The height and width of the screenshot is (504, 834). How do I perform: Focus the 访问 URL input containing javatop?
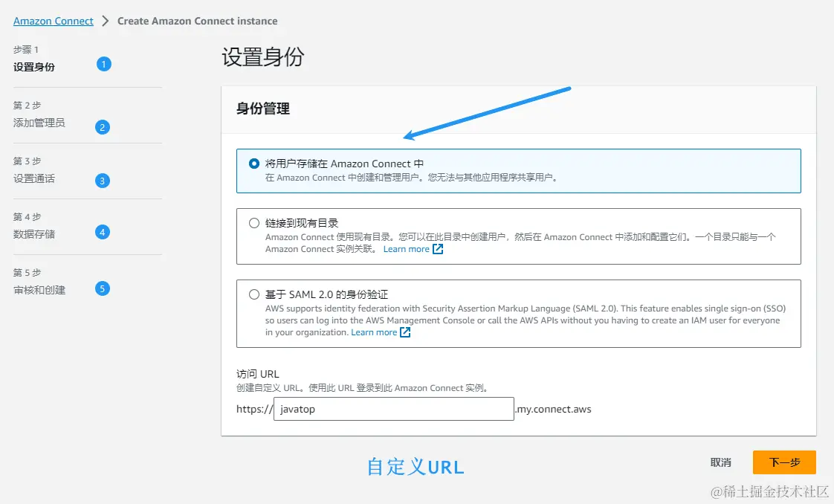click(x=394, y=409)
